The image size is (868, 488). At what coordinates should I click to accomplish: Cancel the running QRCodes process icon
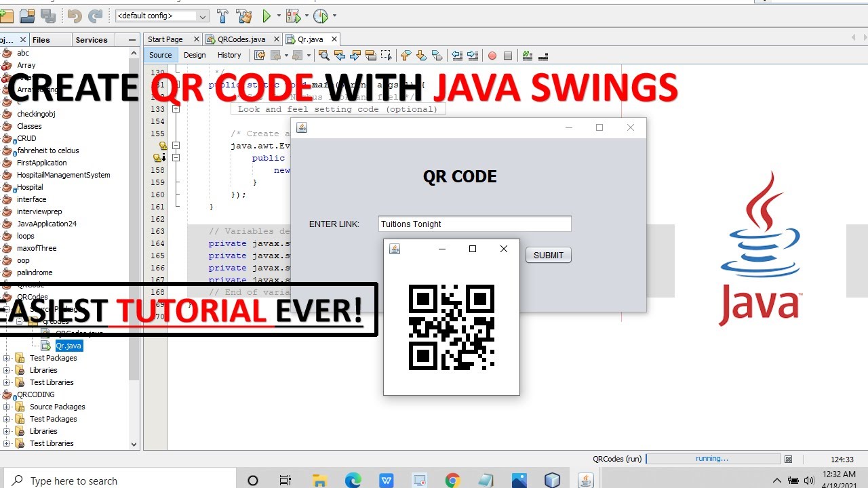(788, 459)
